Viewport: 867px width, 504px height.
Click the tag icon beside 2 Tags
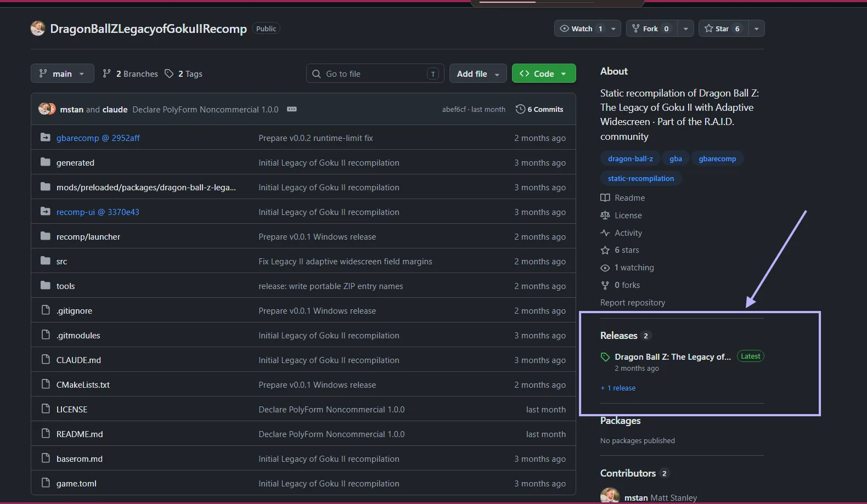click(169, 73)
